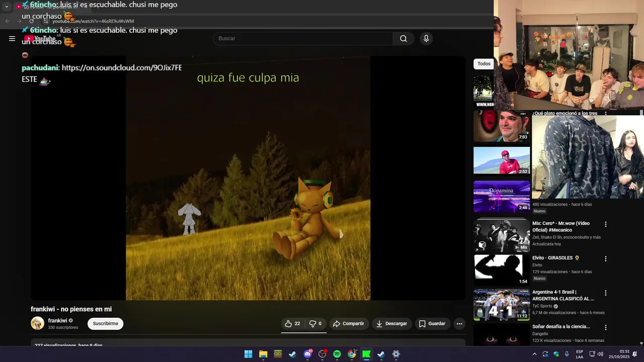Open the Windows Start button
The width and height of the screenshot is (644, 362).
click(249, 354)
